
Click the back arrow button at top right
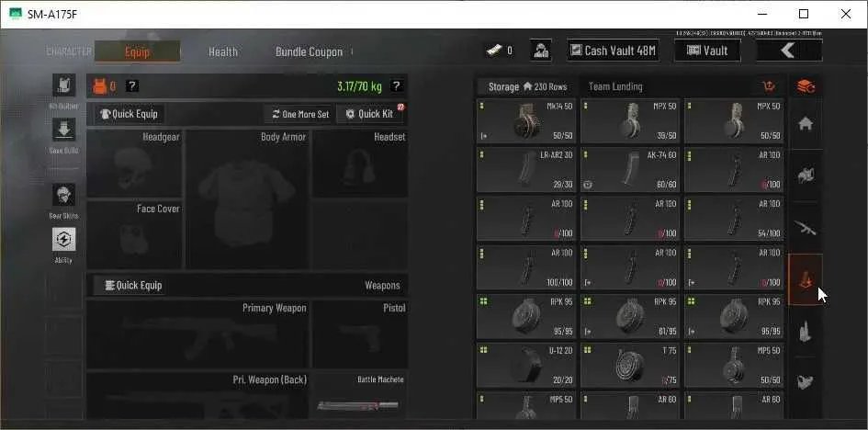789,51
